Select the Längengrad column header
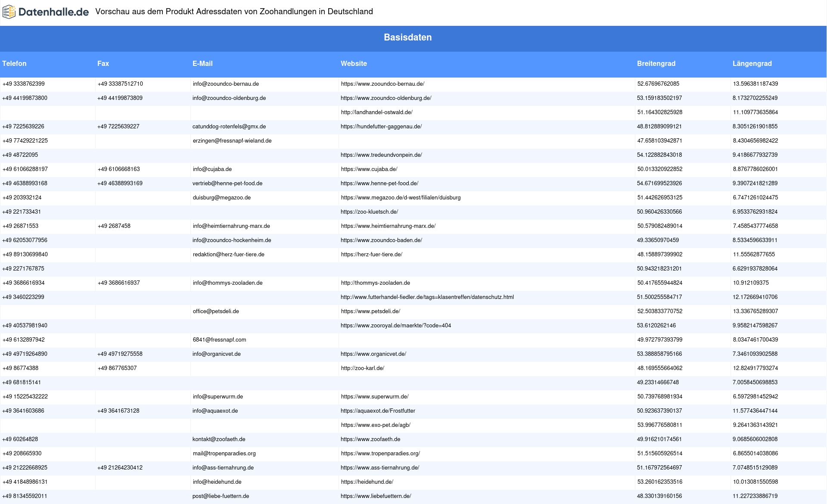827x504 pixels. point(752,63)
